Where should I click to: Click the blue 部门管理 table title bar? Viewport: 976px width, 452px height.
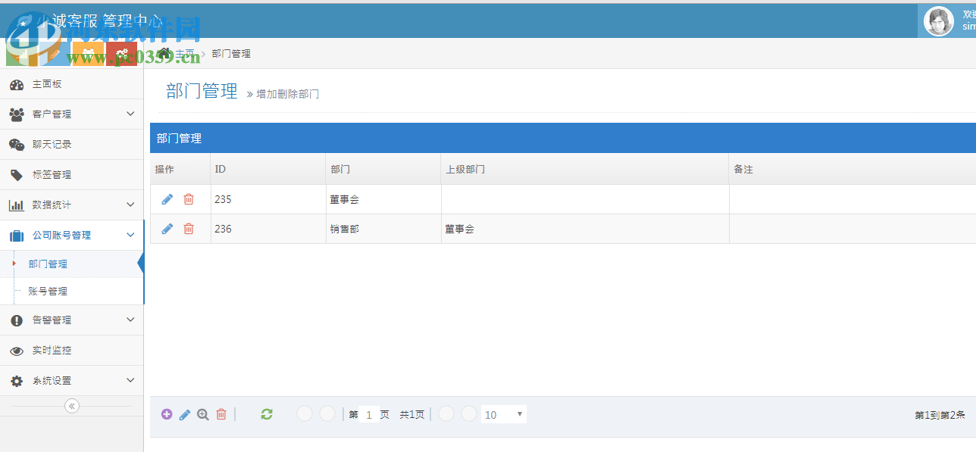tap(563, 138)
